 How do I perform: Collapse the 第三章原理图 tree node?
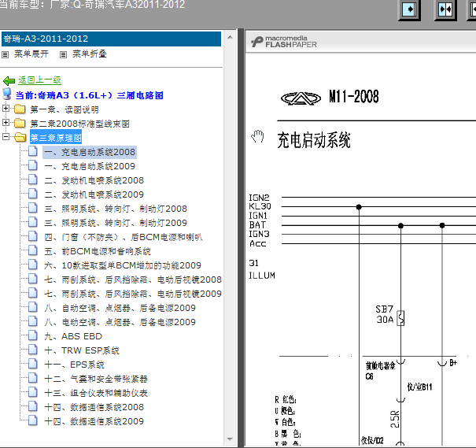tap(6, 137)
